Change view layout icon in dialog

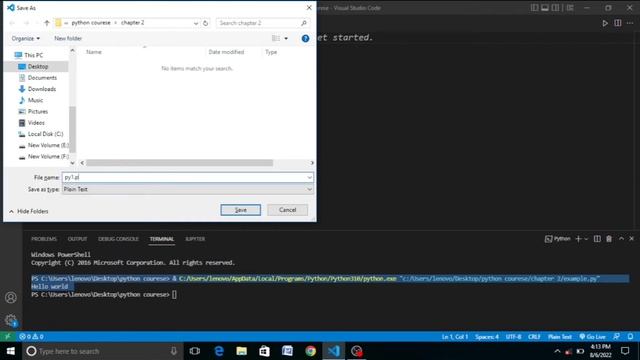click(276, 38)
